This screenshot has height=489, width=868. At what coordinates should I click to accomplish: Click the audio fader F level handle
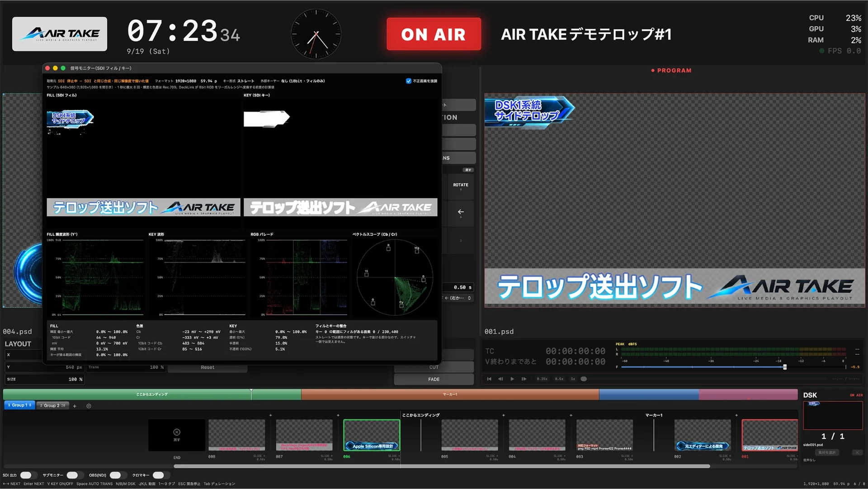785,367
